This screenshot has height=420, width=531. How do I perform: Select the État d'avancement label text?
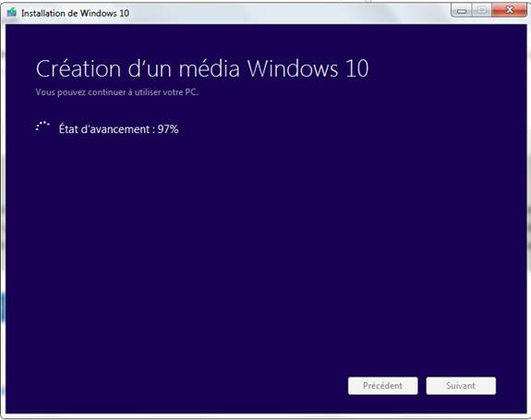pyautogui.click(x=104, y=129)
